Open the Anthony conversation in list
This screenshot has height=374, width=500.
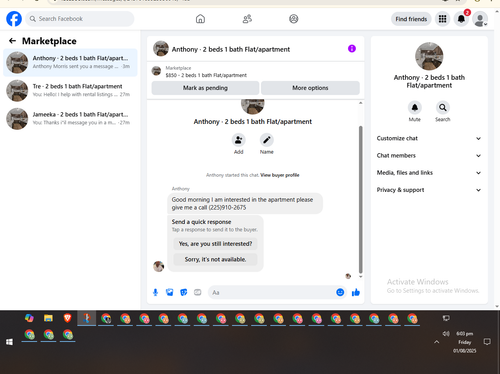pyautogui.click(x=70, y=62)
